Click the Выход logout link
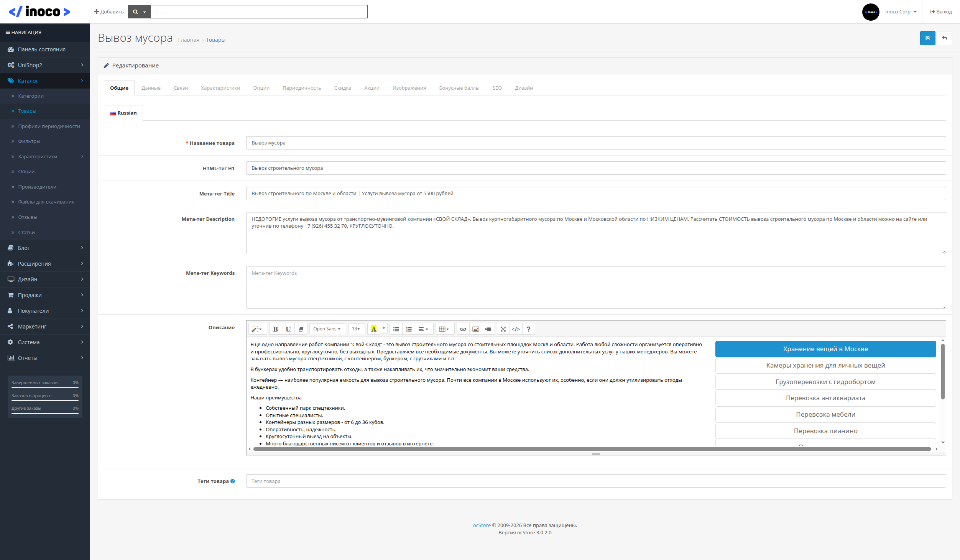Image resolution: width=960 pixels, height=560 pixels. [x=941, y=12]
